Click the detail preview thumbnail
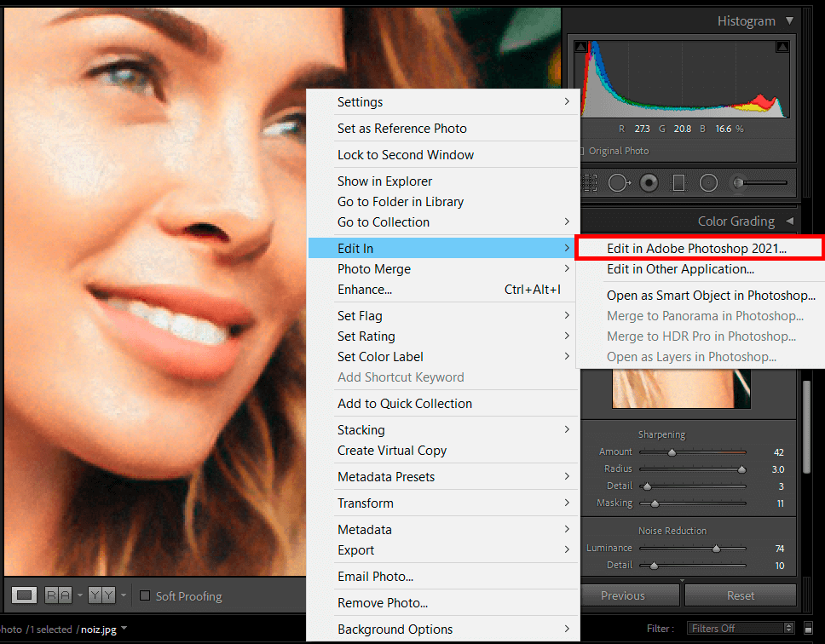Screen dimensions: 825x644 coord(681,388)
